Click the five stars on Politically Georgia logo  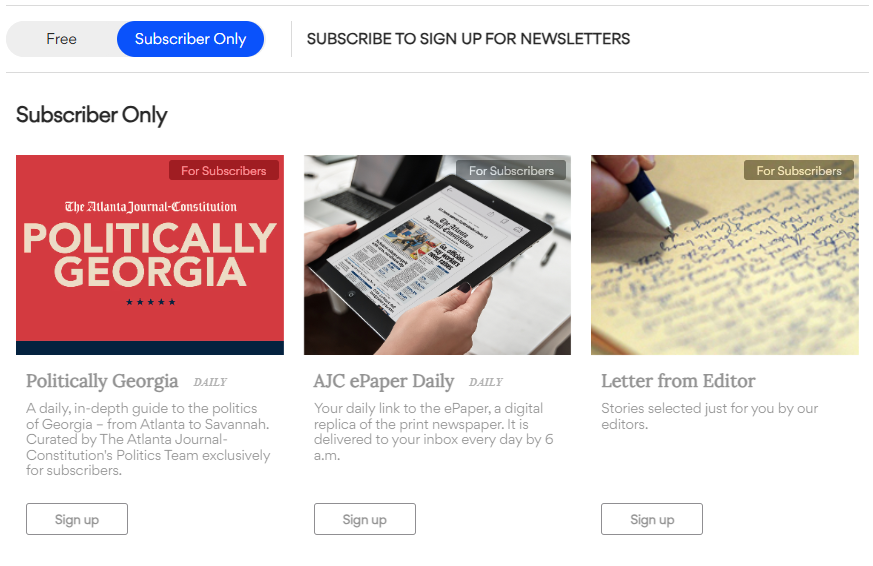tap(150, 302)
